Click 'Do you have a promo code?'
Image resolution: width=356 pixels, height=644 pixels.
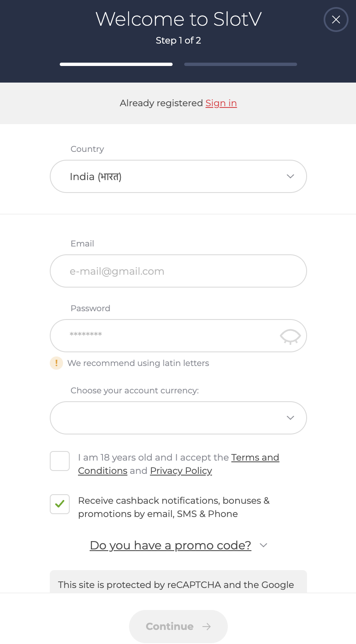171,545
